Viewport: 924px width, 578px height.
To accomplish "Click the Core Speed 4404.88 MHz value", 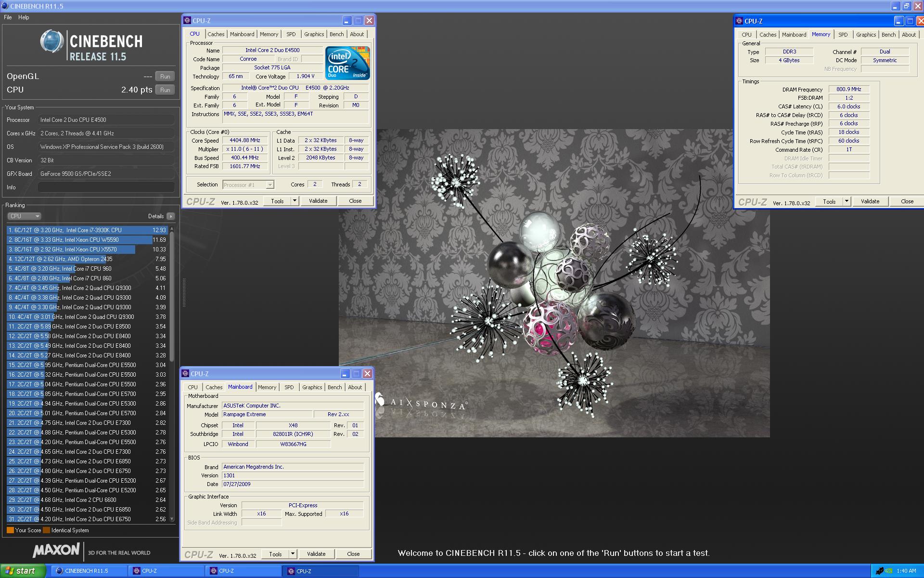I will 244,141.
